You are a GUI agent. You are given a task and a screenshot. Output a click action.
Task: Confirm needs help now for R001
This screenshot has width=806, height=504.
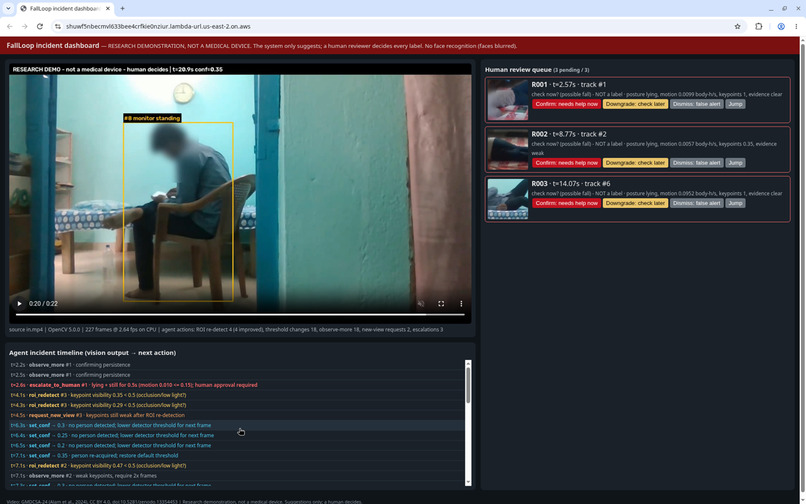(566, 104)
